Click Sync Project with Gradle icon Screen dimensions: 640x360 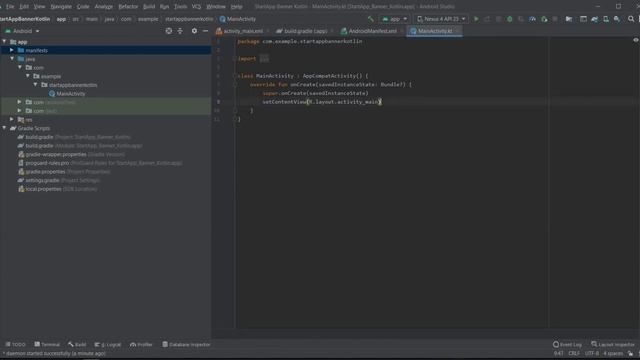[595, 19]
